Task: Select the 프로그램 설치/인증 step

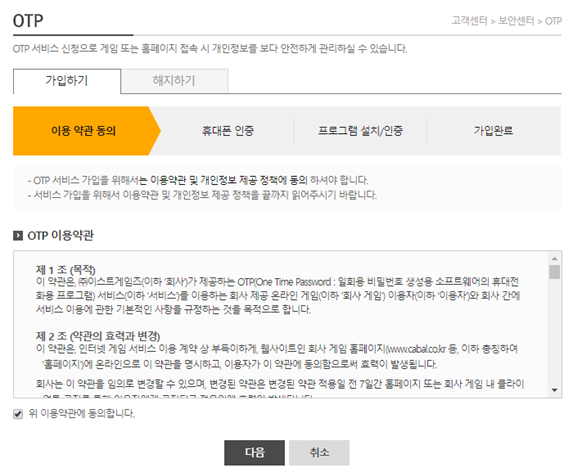Action: coord(360,131)
